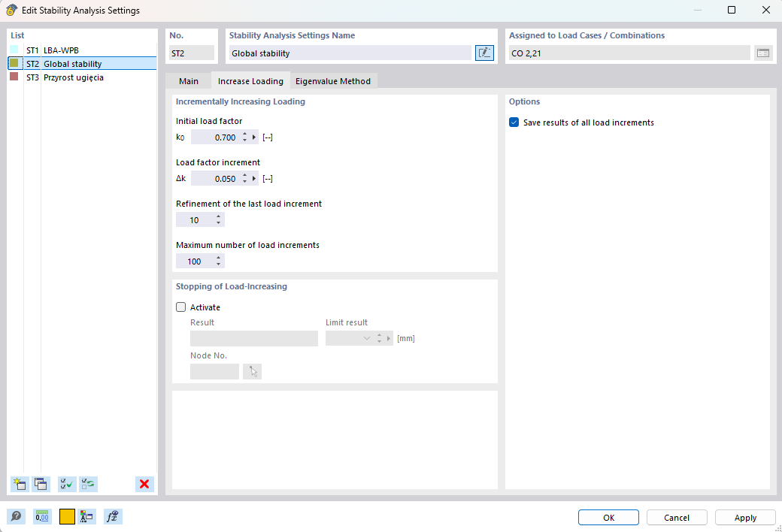The width and height of the screenshot is (782, 532).
Task: Uncheck Save results of all load increments
Action: click(514, 122)
